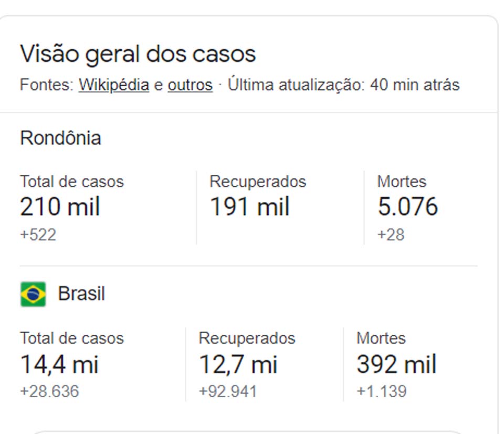Screen dimensions: 504x434
Task: Click Rondônia deaths value "5.076"
Action: (x=407, y=207)
